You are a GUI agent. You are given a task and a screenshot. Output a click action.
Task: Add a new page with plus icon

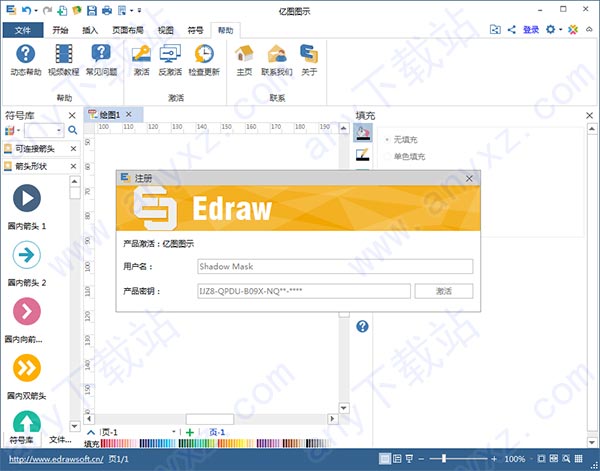[x=190, y=432]
